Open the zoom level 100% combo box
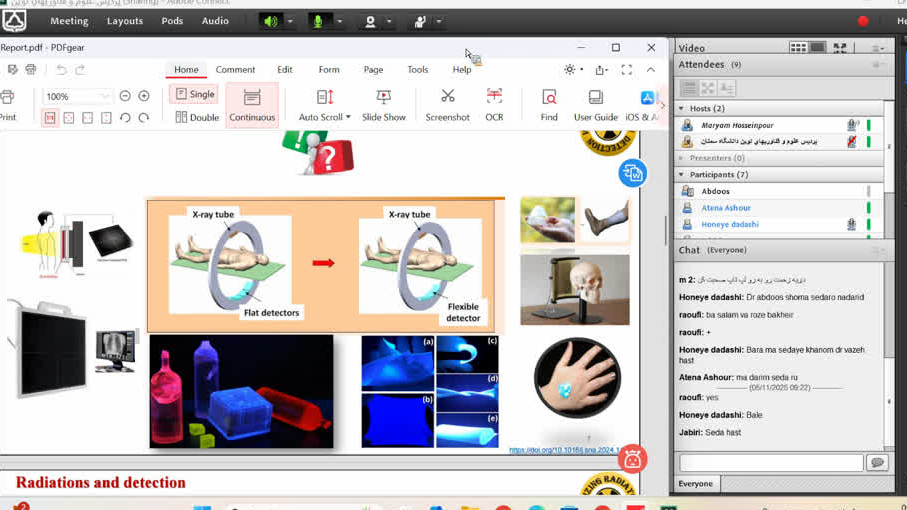 77,97
